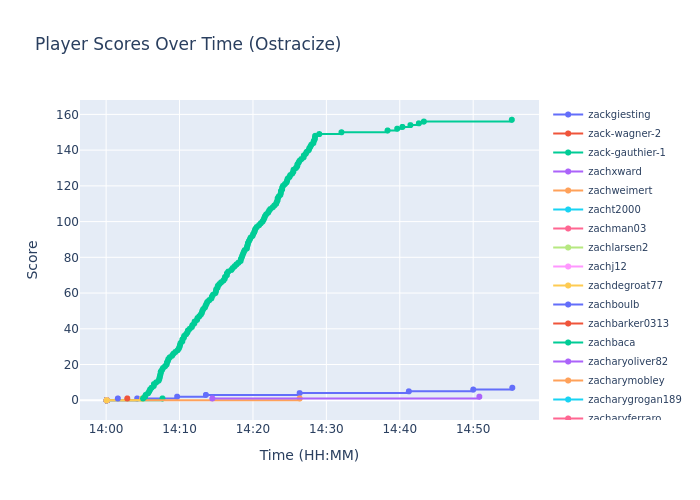Viewport: 700px width, 500px height.
Task: Click the y-axis title Score
Action: 33,259
